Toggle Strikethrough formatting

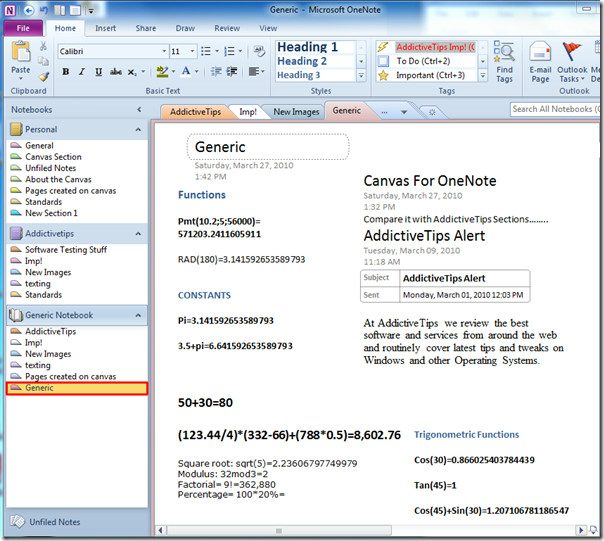click(116, 72)
